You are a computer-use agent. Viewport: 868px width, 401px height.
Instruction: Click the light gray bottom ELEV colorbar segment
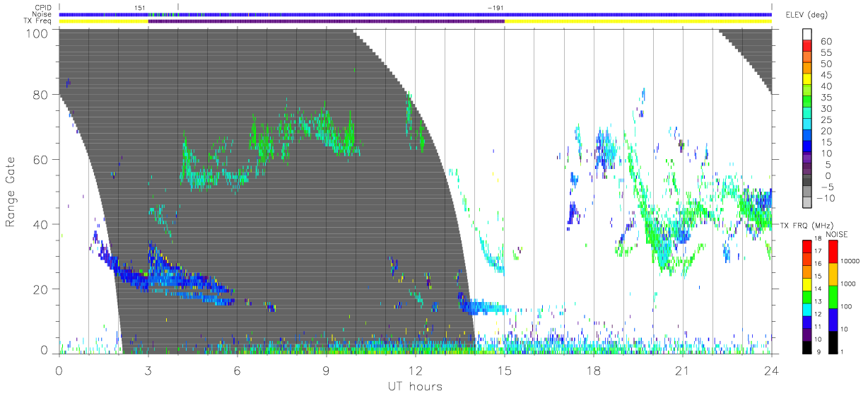click(x=807, y=204)
